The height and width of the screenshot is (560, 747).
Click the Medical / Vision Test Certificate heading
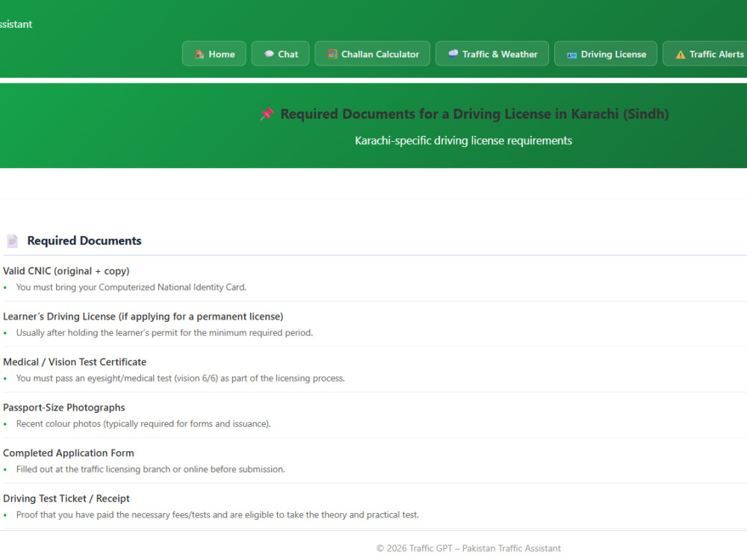[x=75, y=362]
